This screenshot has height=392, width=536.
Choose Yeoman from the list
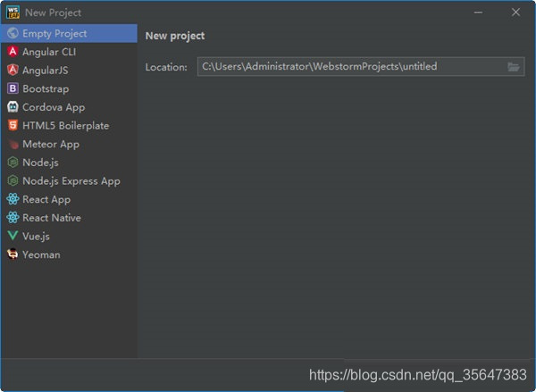[69, 254]
